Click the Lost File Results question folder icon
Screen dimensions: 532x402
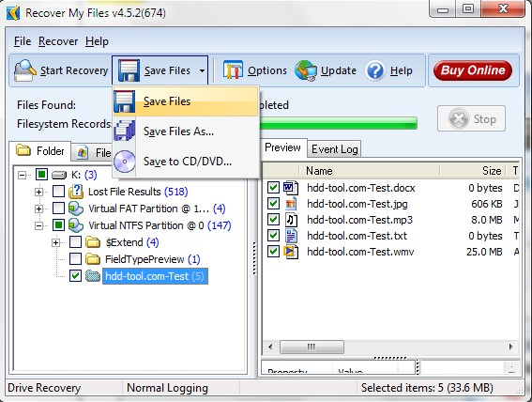coord(76,192)
